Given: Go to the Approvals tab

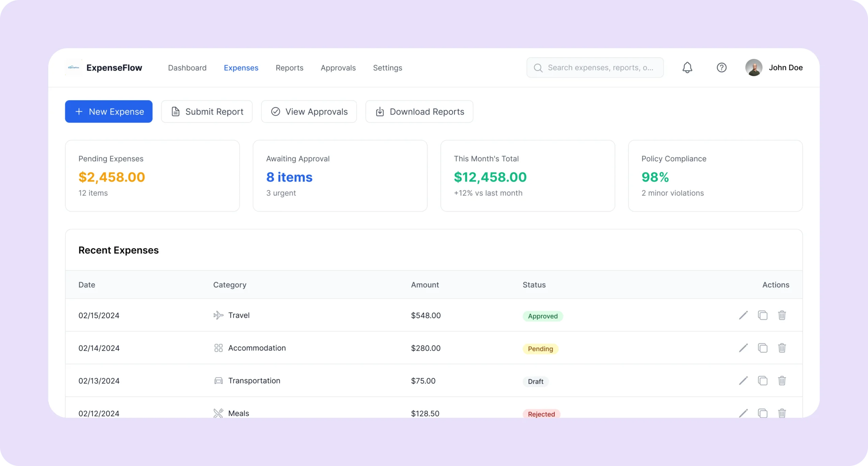Looking at the screenshot, I should [338, 68].
